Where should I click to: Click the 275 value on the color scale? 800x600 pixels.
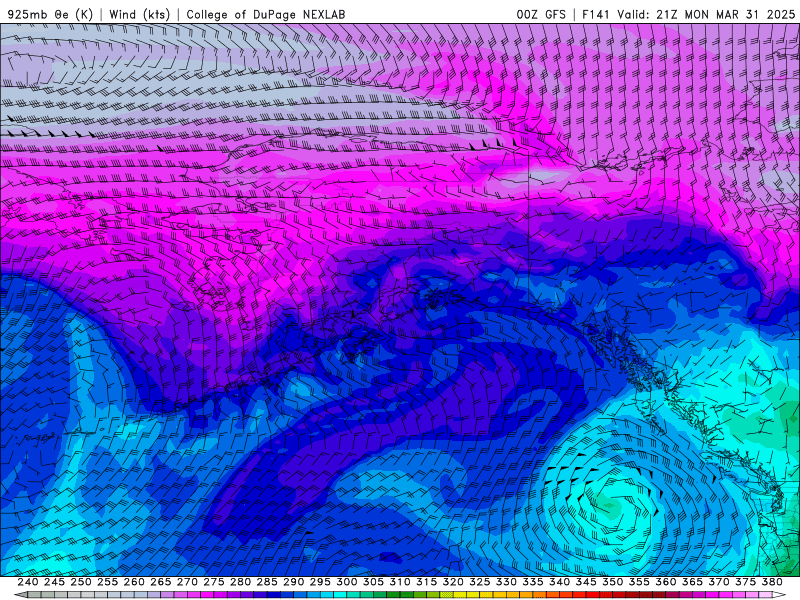[x=214, y=582]
